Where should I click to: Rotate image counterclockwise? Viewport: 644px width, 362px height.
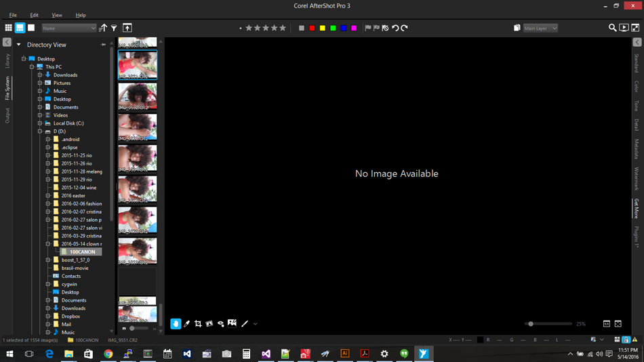coord(395,28)
